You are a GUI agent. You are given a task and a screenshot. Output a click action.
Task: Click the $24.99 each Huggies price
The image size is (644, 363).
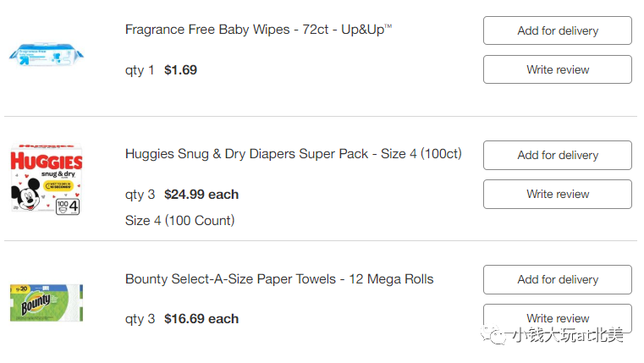coord(201,195)
